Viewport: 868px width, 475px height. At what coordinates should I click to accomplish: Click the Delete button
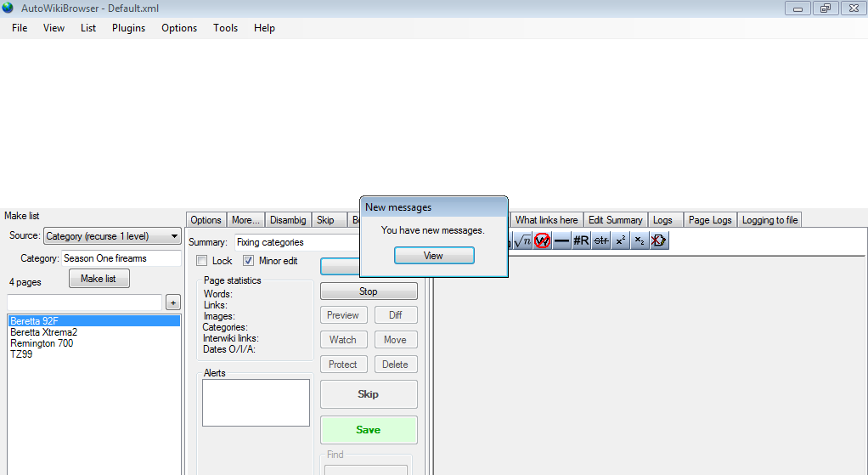click(396, 365)
